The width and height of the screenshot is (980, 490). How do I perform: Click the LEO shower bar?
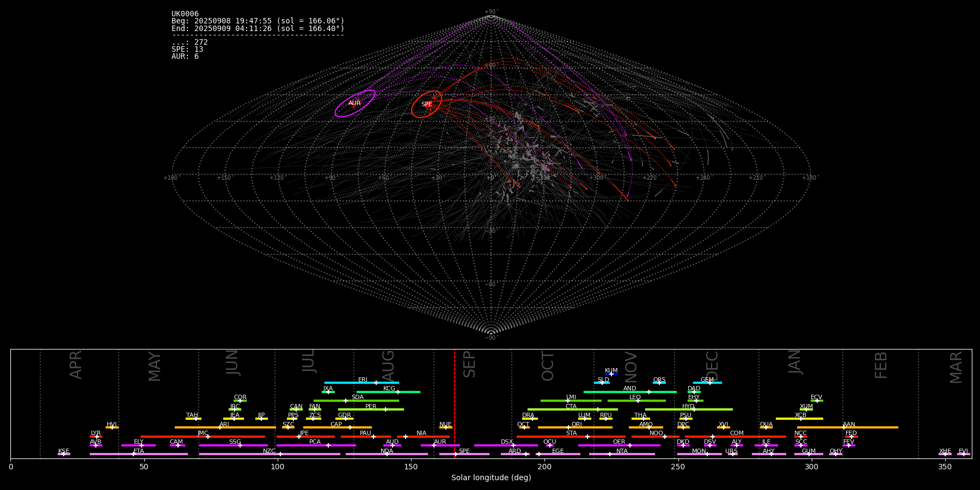tap(636, 401)
